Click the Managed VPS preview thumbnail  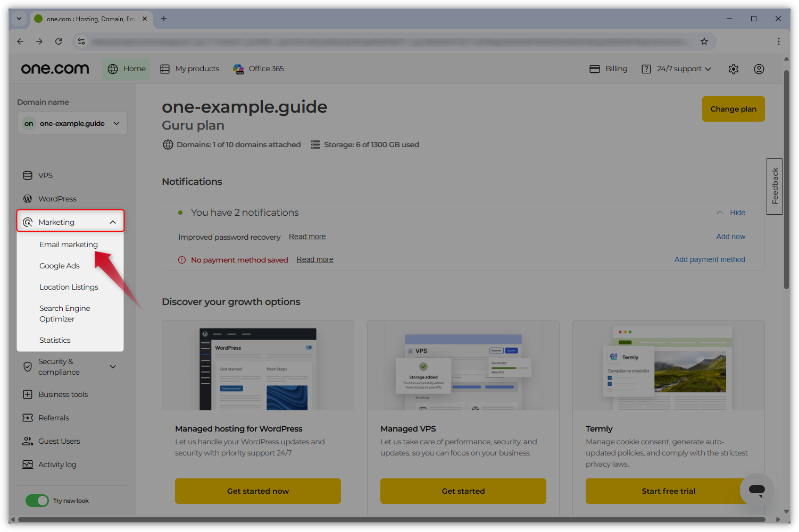(463, 366)
